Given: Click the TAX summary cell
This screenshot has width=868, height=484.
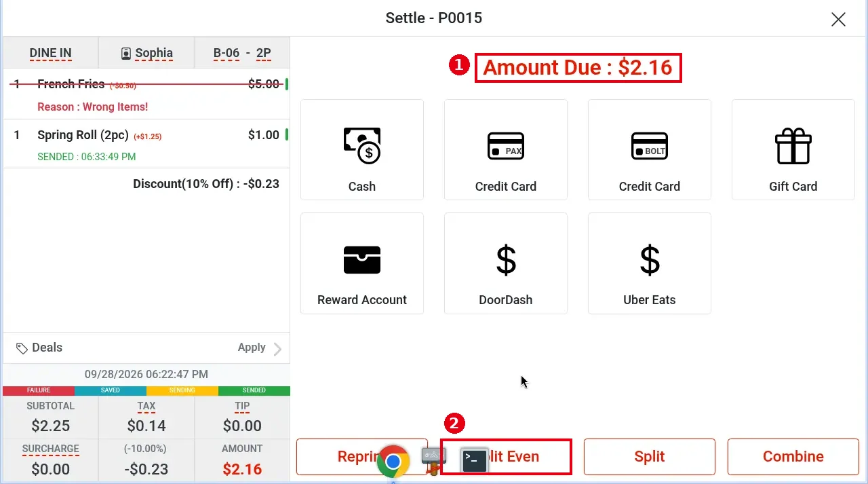Looking at the screenshot, I should pyautogui.click(x=146, y=417).
